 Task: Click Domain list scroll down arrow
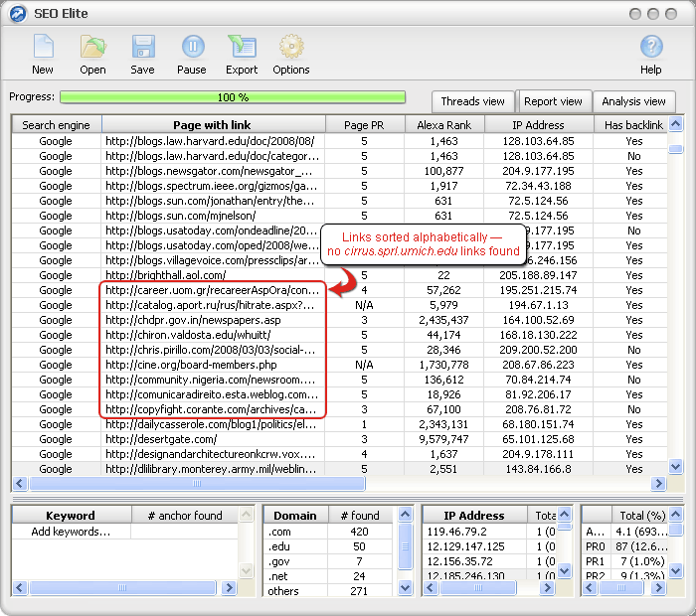[405, 588]
